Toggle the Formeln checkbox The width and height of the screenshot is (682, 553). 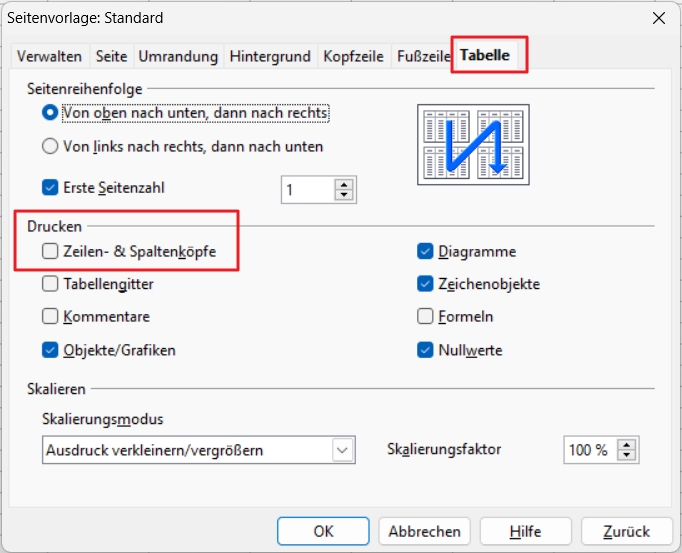click(x=426, y=317)
